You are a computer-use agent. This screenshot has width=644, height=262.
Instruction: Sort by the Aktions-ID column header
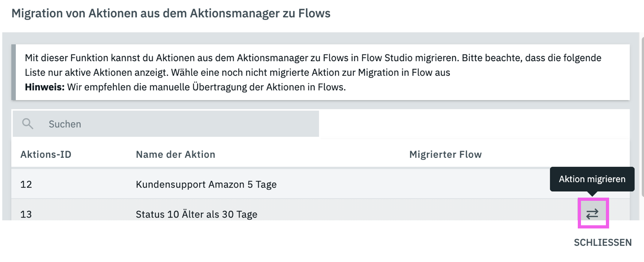tap(46, 155)
